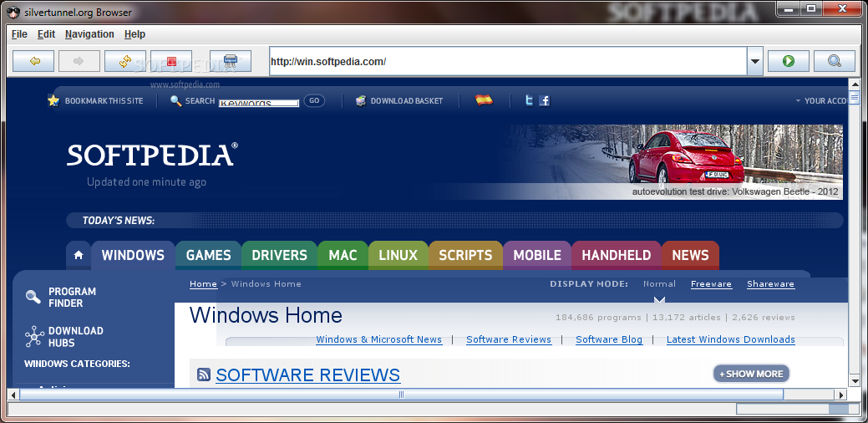This screenshot has height=423, width=868.
Task: Click the home icon tab
Action: 79,255
